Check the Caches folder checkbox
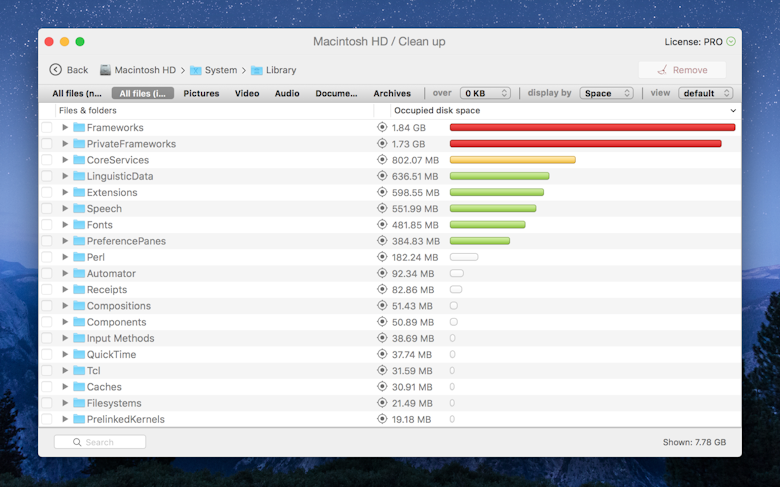 click(47, 387)
